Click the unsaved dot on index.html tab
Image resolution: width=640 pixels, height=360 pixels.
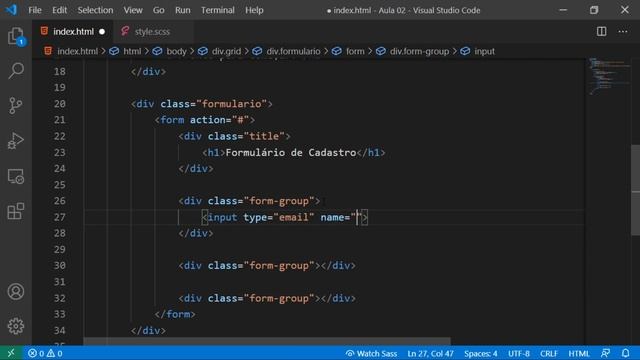pyautogui.click(x=102, y=31)
